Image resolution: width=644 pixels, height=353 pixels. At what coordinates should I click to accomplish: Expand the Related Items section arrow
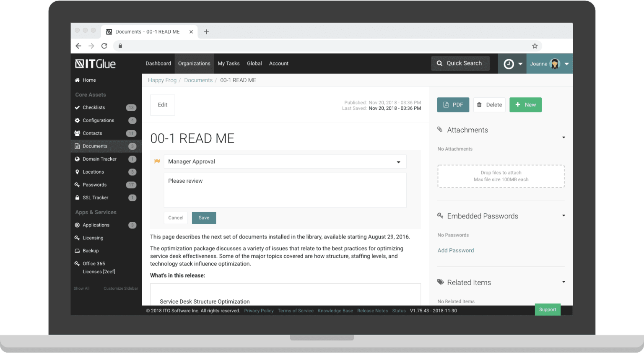pyautogui.click(x=563, y=282)
